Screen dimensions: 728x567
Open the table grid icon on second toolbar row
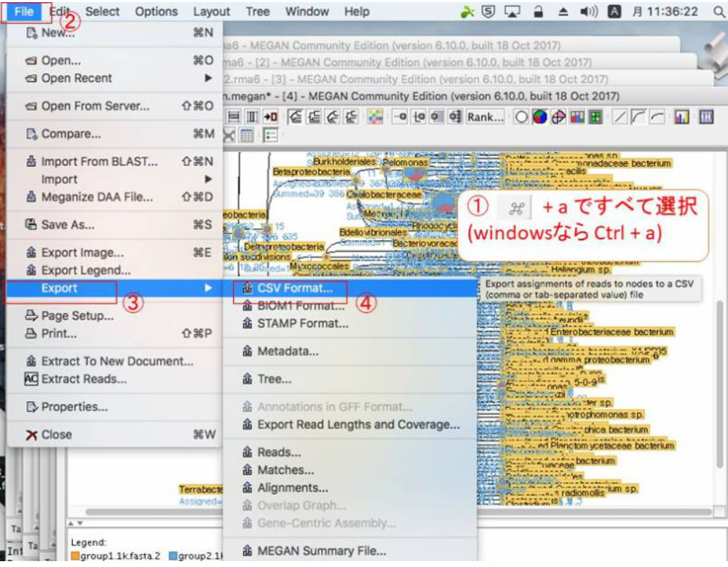[x=247, y=135]
